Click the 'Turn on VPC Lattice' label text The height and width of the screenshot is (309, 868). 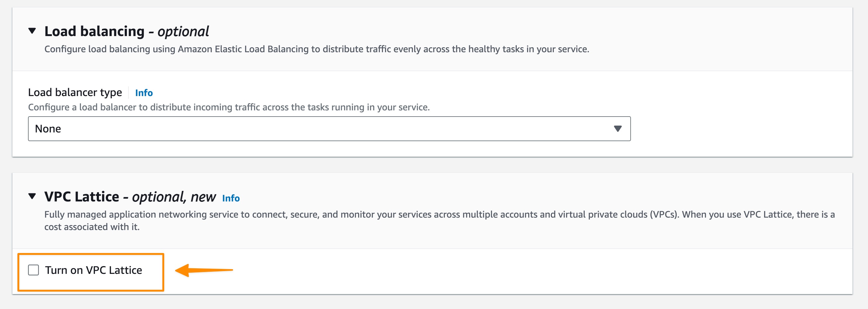[94, 270]
